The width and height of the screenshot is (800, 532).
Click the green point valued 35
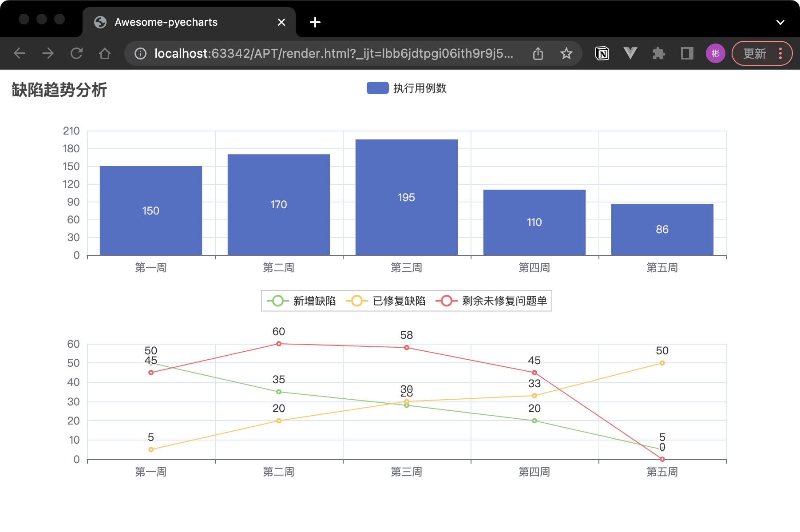point(279,392)
